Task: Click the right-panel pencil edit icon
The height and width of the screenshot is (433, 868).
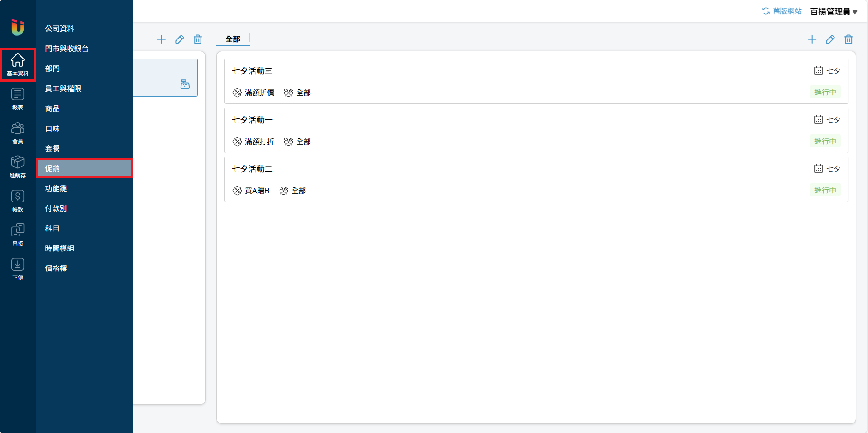Action: click(830, 39)
